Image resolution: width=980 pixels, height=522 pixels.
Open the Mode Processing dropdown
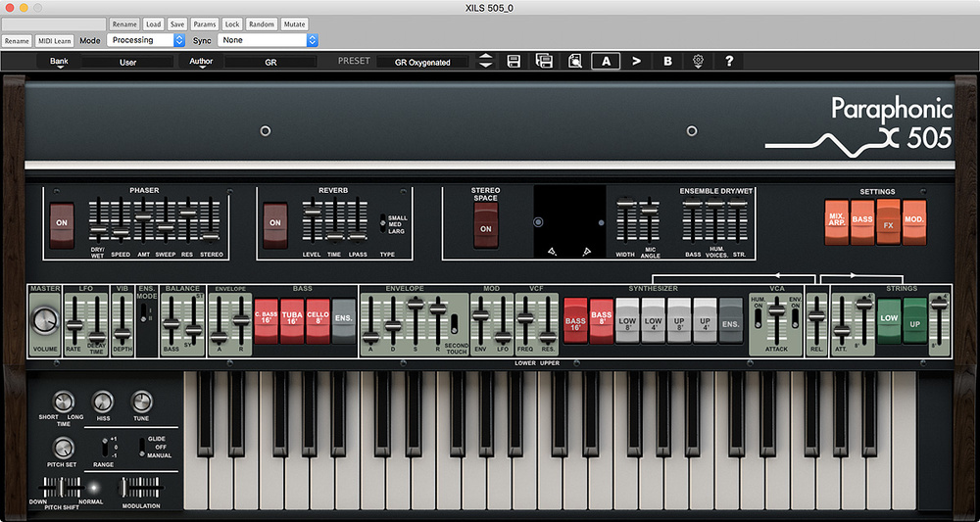146,40
